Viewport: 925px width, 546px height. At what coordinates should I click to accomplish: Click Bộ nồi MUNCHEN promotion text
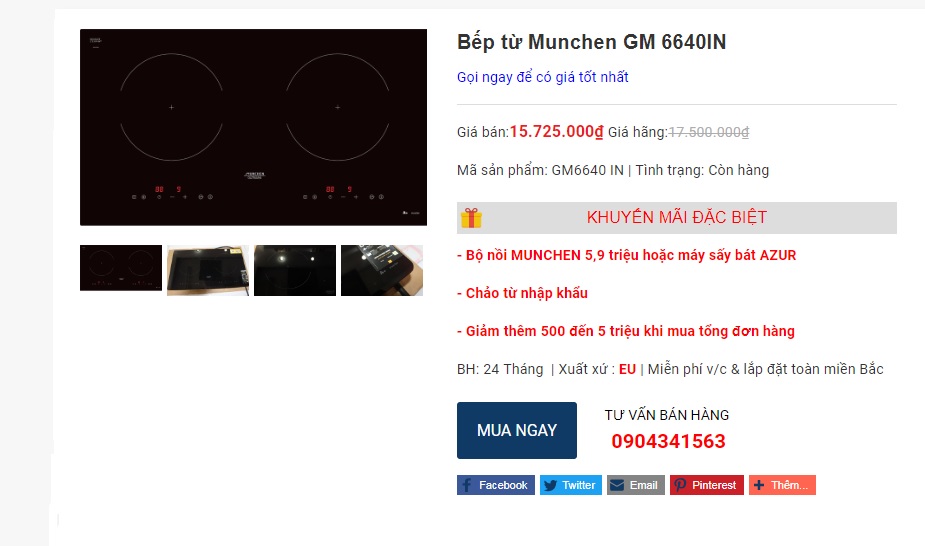(626, 255)
